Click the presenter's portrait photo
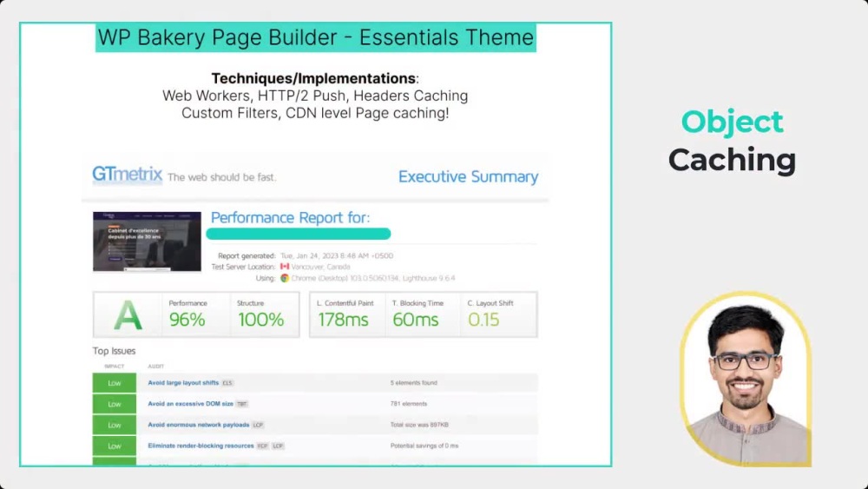868x489 pixels. (x=746, y=379)
